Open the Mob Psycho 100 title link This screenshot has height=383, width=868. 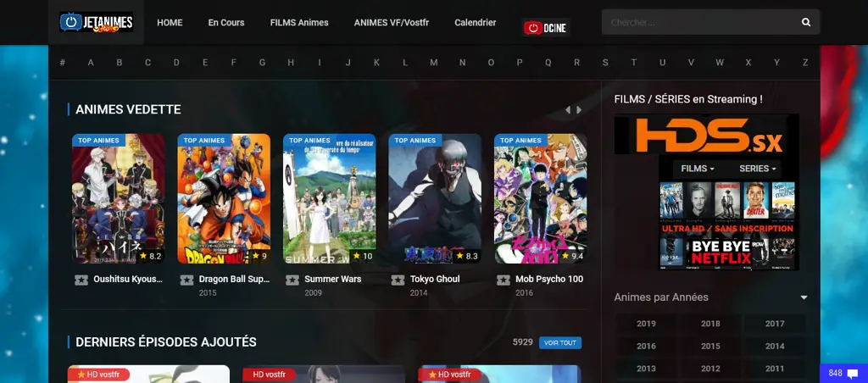click(x=549, y=280)
